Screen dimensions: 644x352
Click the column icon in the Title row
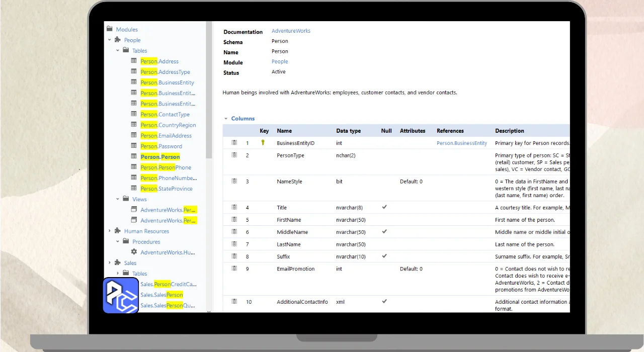click(x=234, y=207)
